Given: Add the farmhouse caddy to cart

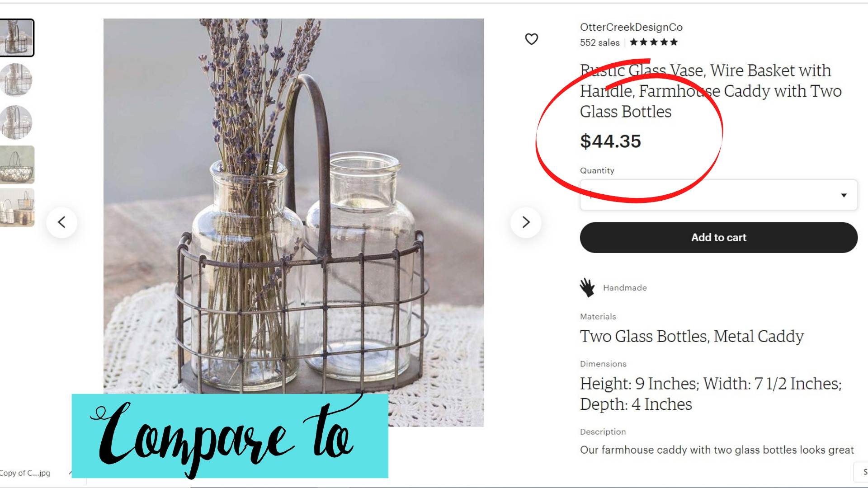Looking at the screenshot, I should (x=718, y=238).
